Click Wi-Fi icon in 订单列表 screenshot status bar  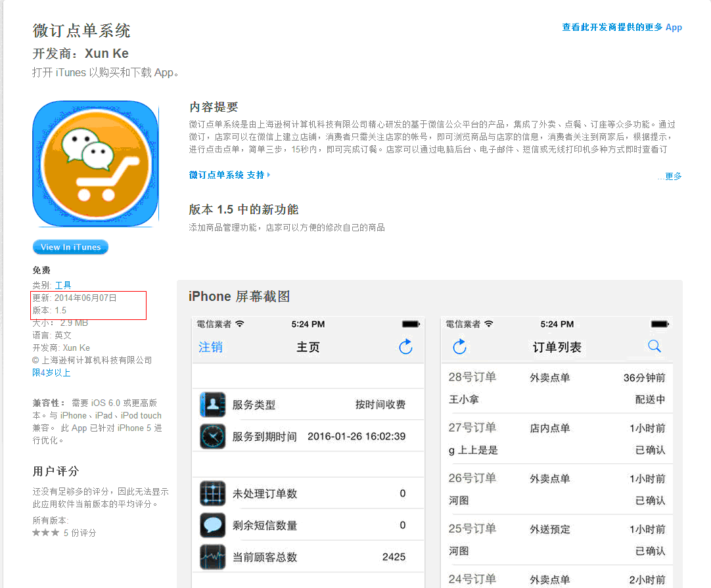[x=489, y=324]
